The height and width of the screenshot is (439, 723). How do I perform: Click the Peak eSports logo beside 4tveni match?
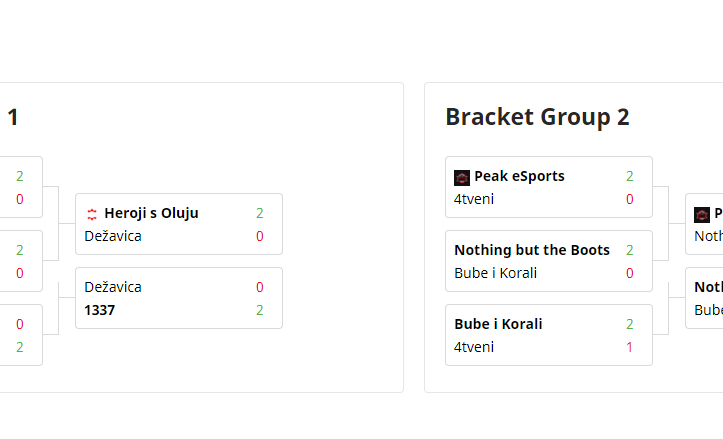point(462,177)
